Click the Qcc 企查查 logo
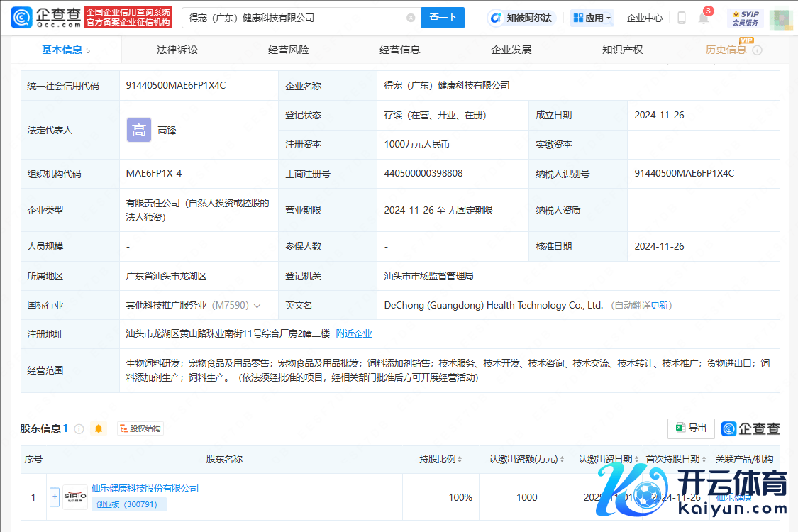 (45, 18)
